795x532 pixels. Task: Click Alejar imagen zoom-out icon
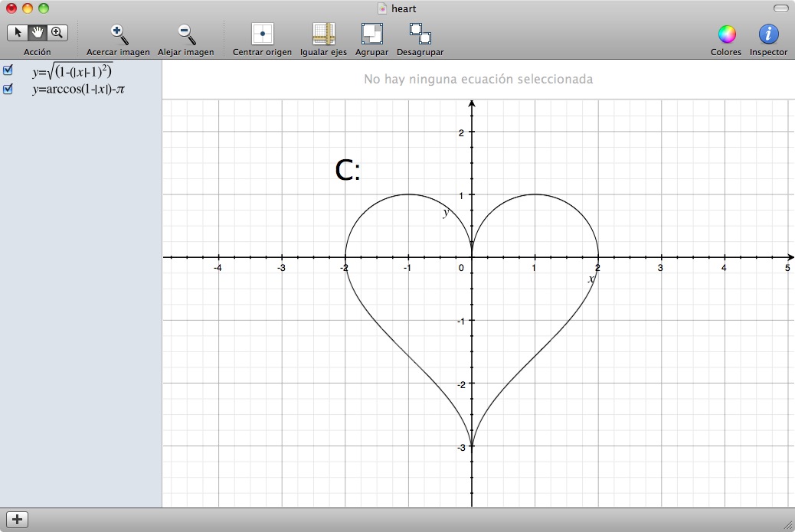(x=186, y=34)
